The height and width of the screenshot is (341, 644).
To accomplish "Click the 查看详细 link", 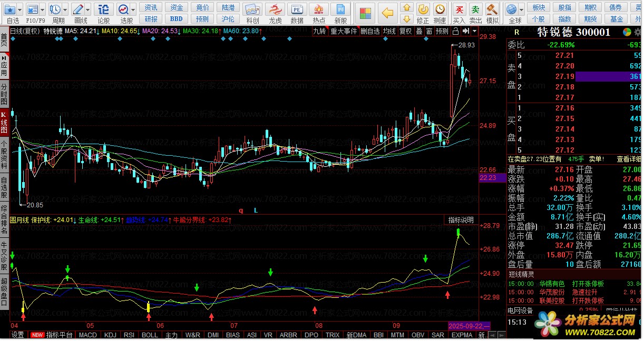I will coord(628,158).
